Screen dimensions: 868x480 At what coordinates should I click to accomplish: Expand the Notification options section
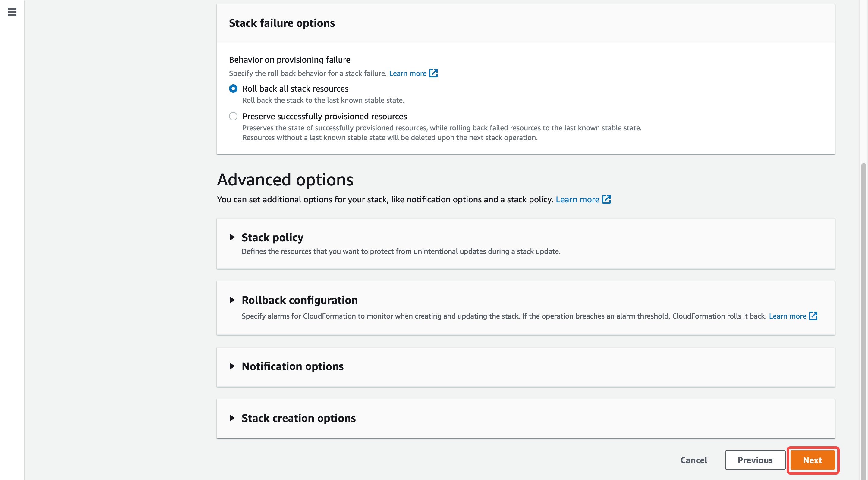[x=232, y=366]
